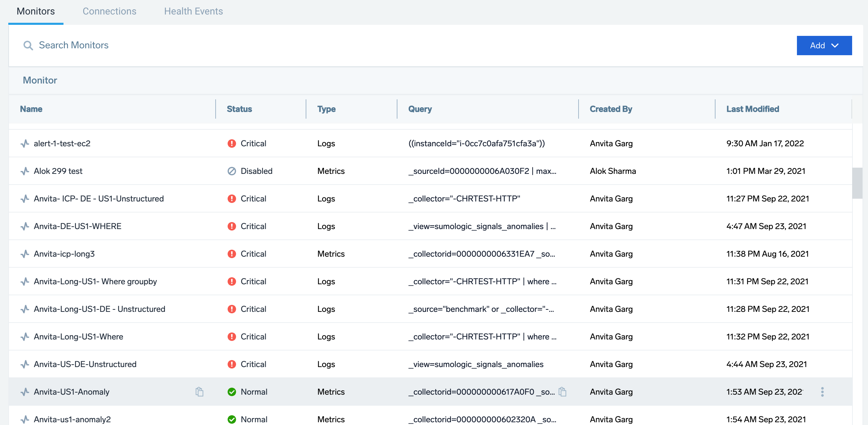Image resolution: width=868 pixels, height=425 pixels.
Task: Click the vertical scrollbar on the right
Action: point(858,179)
